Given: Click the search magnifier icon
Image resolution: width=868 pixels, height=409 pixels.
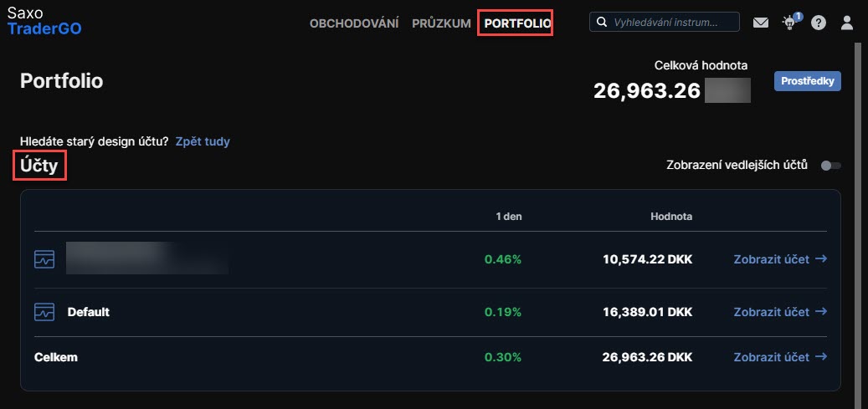Looking at the screenshot, I should coord(601,23).
